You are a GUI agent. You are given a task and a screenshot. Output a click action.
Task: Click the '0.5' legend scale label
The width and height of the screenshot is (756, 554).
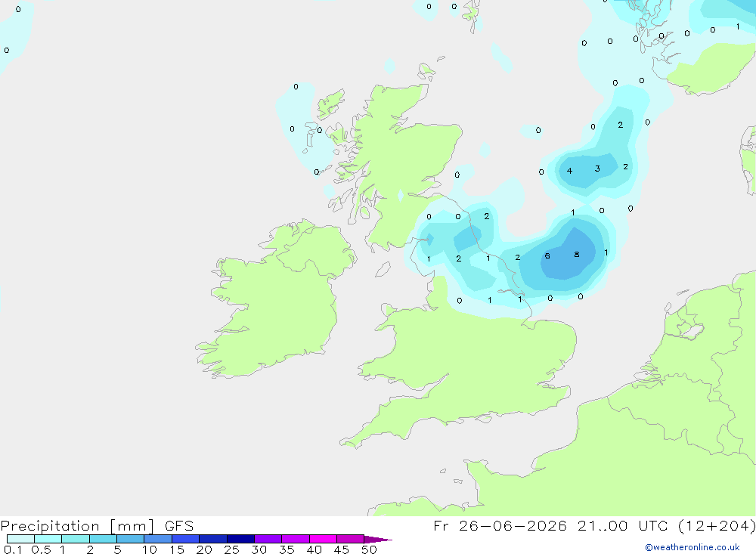tap(41, 549)
